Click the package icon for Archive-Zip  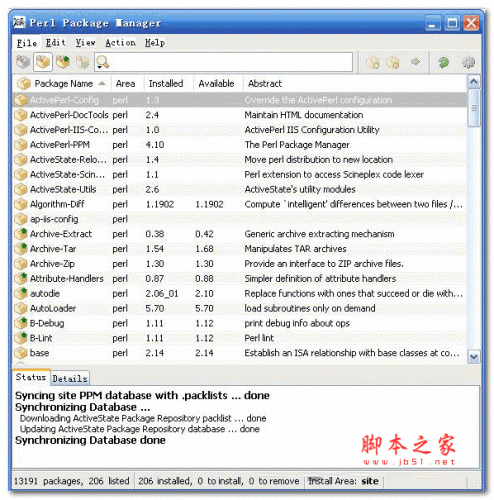pyautogui.click(x=21, y=264)
